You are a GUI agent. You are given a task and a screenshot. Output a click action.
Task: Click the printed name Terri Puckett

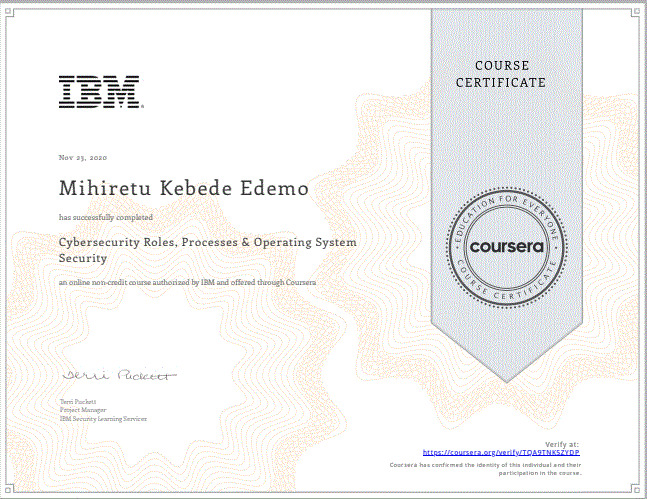coord(78,401)
